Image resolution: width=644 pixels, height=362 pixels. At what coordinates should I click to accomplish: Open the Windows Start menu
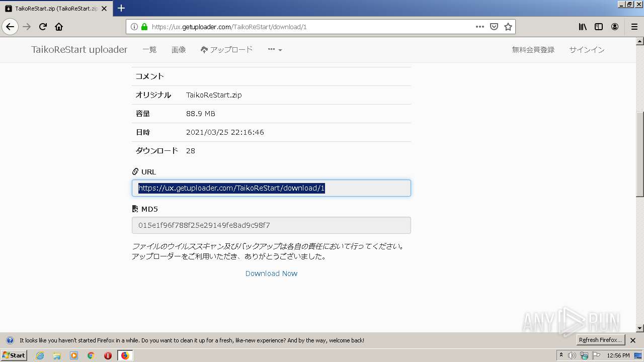(x=14, y=355)
